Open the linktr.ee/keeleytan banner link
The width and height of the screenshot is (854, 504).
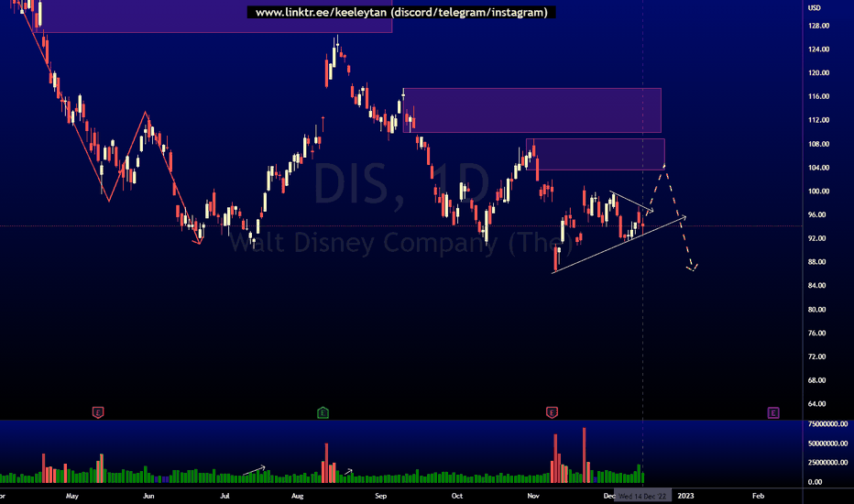pyautogui.click(x=401, y=12)
